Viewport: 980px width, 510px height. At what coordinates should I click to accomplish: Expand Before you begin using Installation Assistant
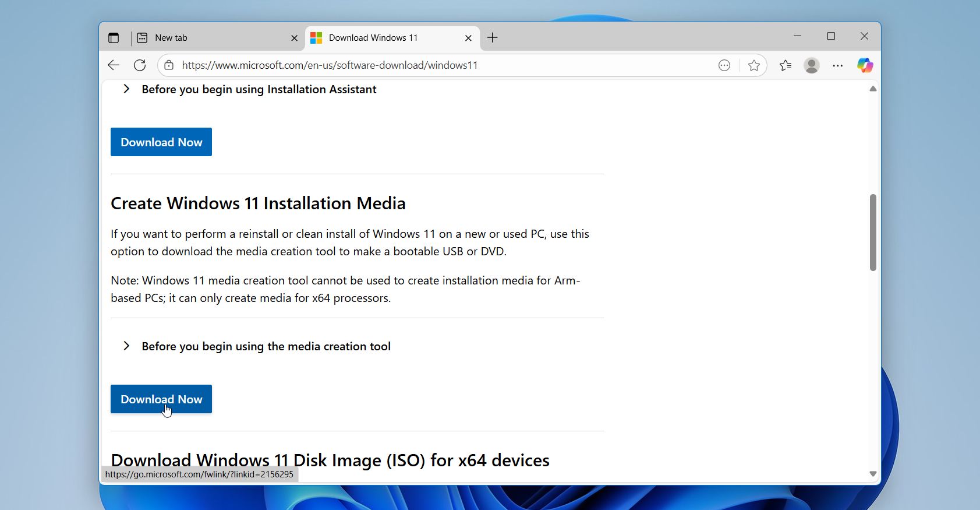pos(126,89)
